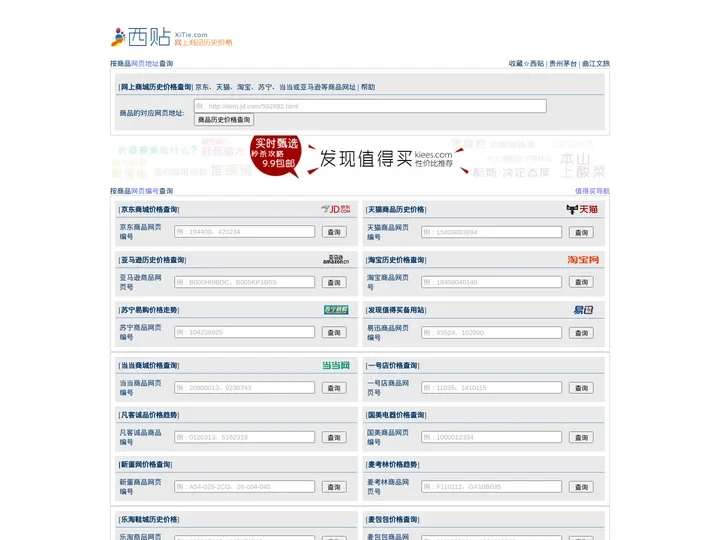Screen dimensions: 720x540
Task: Open the 曲江文旅 link
Action: (596, 63)
